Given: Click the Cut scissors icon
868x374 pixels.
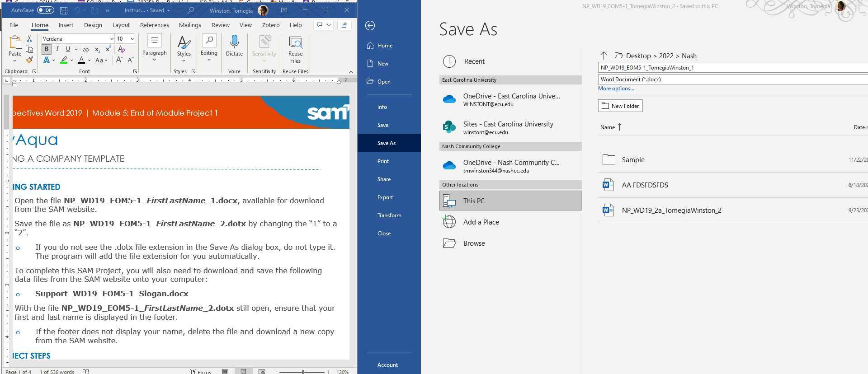Looking at the screenshot, I should [29, 39].
